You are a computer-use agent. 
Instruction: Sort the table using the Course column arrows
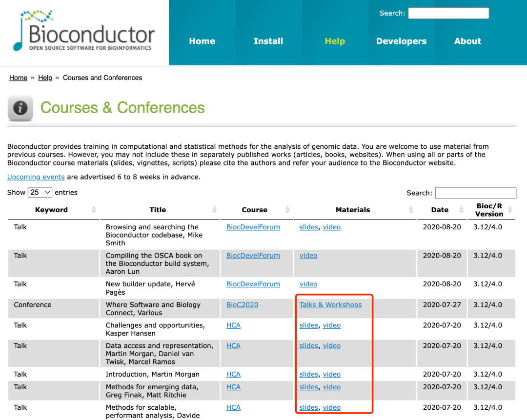coord(288,210)
